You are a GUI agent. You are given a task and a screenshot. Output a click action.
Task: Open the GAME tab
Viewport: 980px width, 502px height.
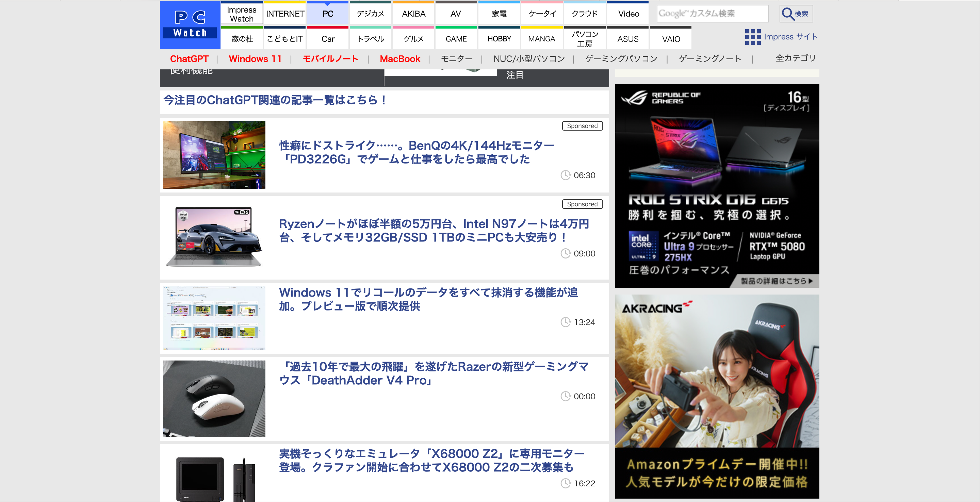(x=456, y=38)
